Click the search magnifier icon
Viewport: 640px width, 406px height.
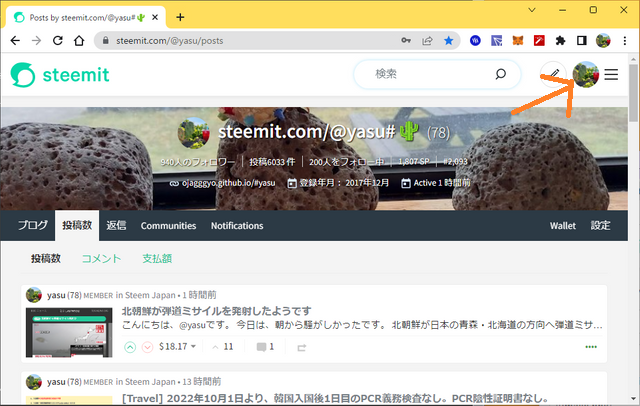coord(500,74)
